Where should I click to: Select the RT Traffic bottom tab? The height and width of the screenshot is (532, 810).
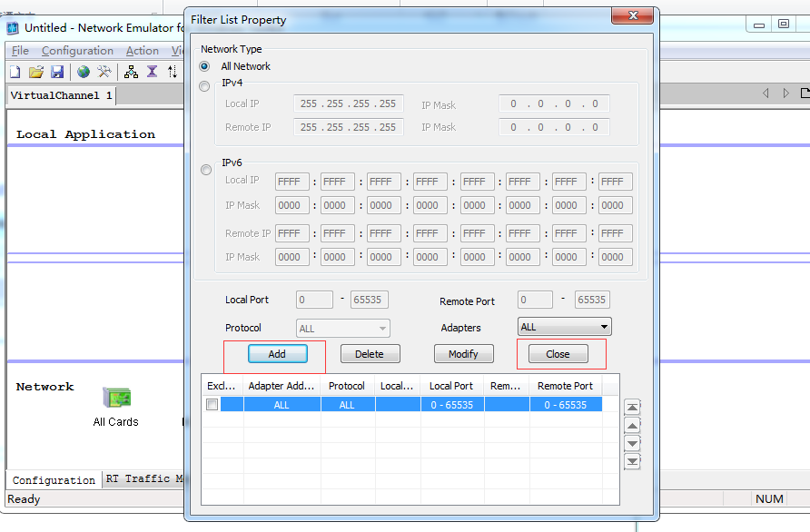143,478
